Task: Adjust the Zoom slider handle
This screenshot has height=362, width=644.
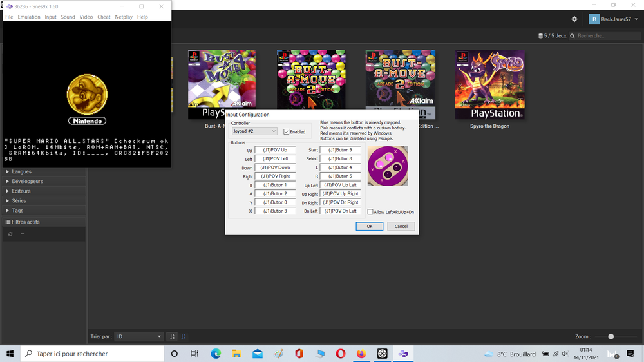Action: 611,336
